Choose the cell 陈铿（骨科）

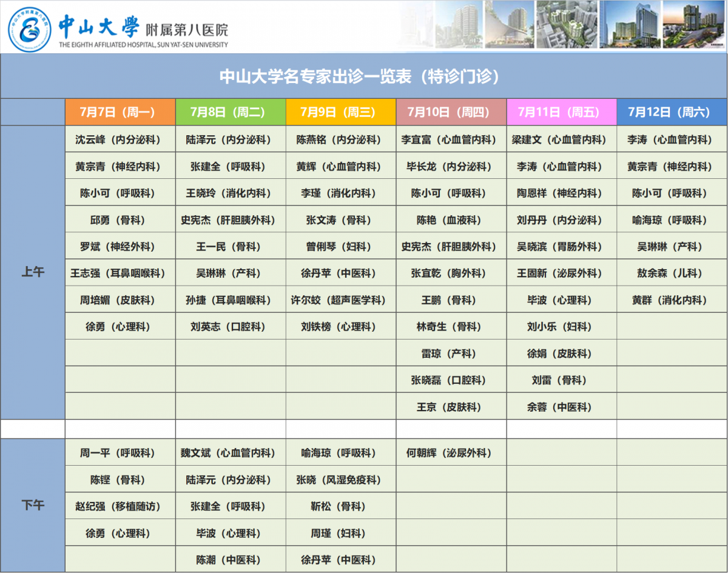coord(120,479)
